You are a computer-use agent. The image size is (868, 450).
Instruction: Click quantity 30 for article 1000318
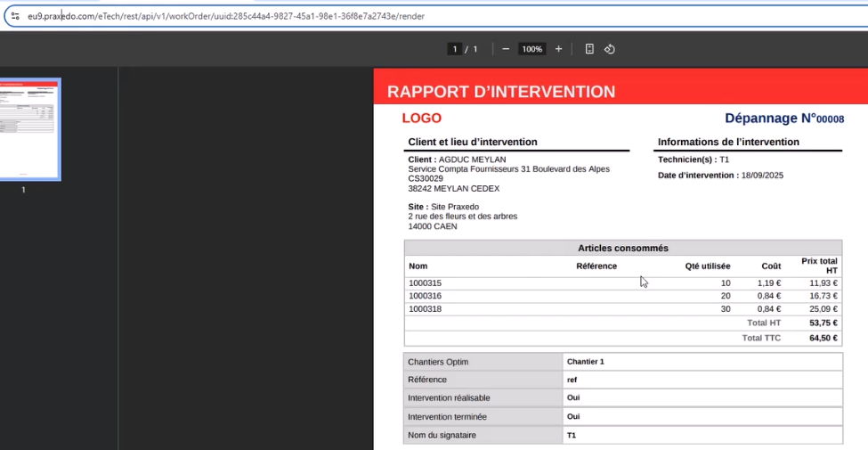[726, 309]
